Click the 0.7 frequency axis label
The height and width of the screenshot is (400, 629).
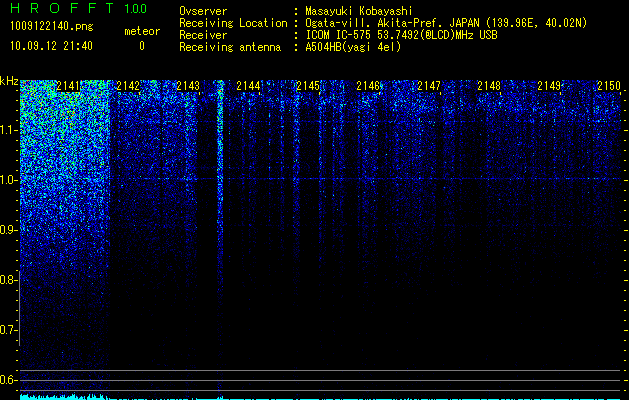pyautogui.click(x=8, y=330)
